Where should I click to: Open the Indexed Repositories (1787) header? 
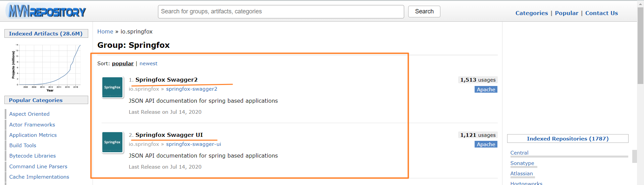click(x=568, y=138)
